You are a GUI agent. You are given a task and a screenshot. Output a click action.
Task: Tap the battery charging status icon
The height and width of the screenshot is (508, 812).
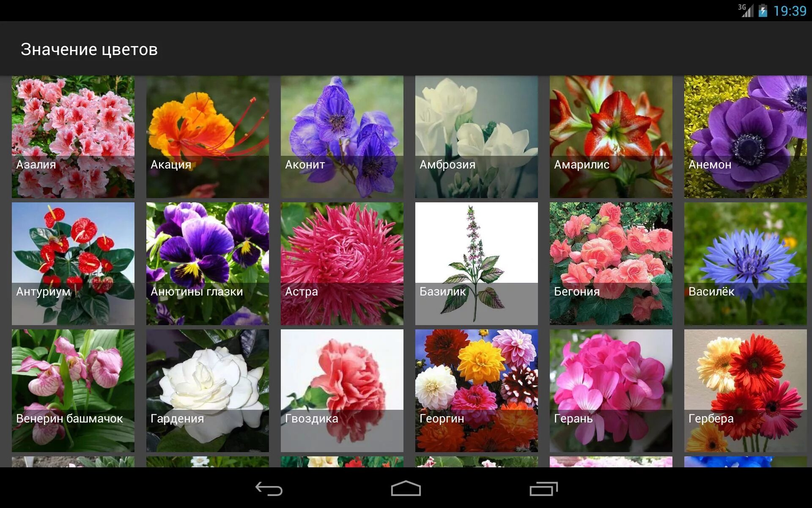tap(763, 11)
